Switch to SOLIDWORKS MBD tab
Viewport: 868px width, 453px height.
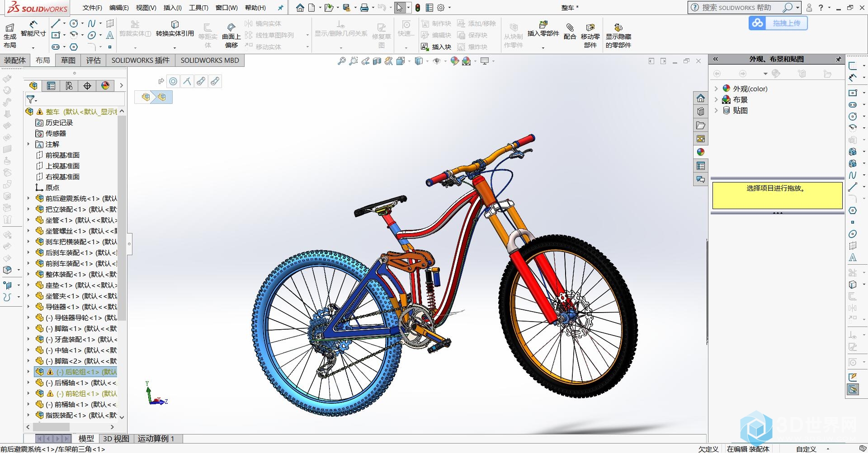(x=210, y=61)
